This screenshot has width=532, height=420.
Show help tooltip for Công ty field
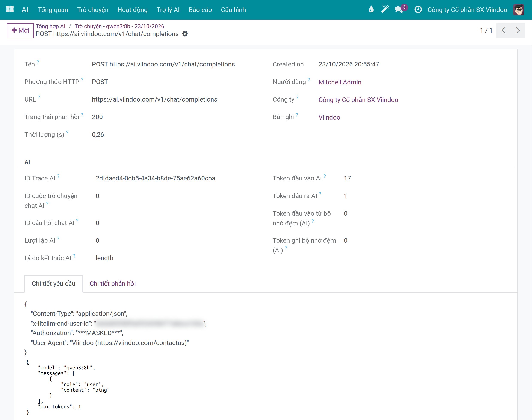pyautogui.click(x=297, y=97)
